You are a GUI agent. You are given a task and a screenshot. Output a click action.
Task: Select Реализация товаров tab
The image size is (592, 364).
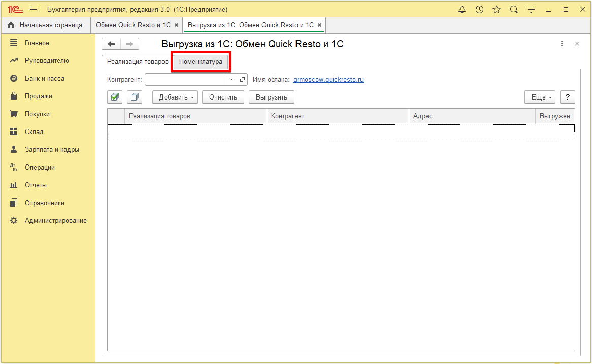tap(138, 62)
